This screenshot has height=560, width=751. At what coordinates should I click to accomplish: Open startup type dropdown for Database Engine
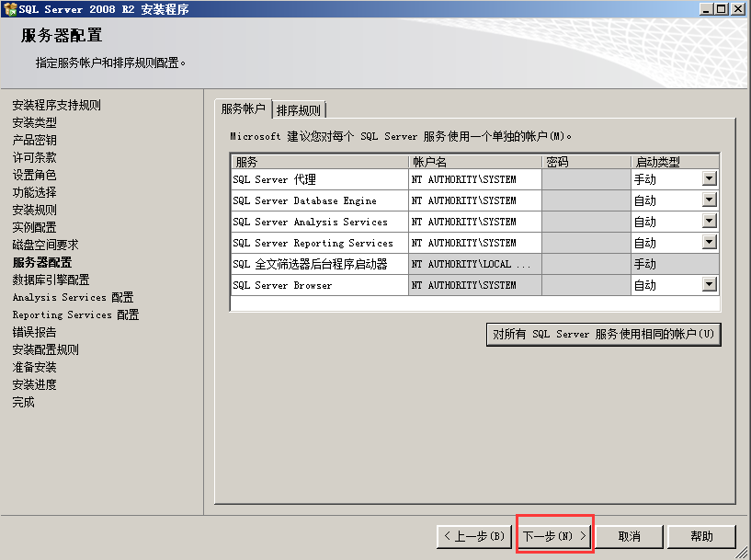[x=710, y=200]
